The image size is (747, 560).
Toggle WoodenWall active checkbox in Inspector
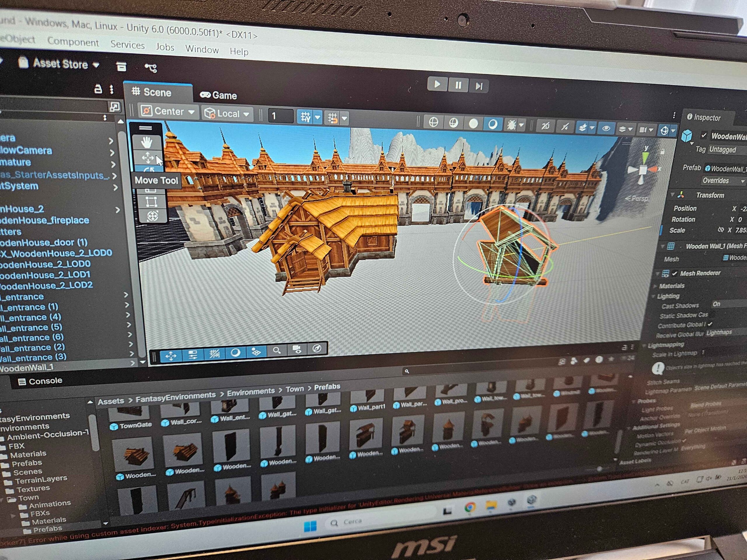tap(704, 135)
